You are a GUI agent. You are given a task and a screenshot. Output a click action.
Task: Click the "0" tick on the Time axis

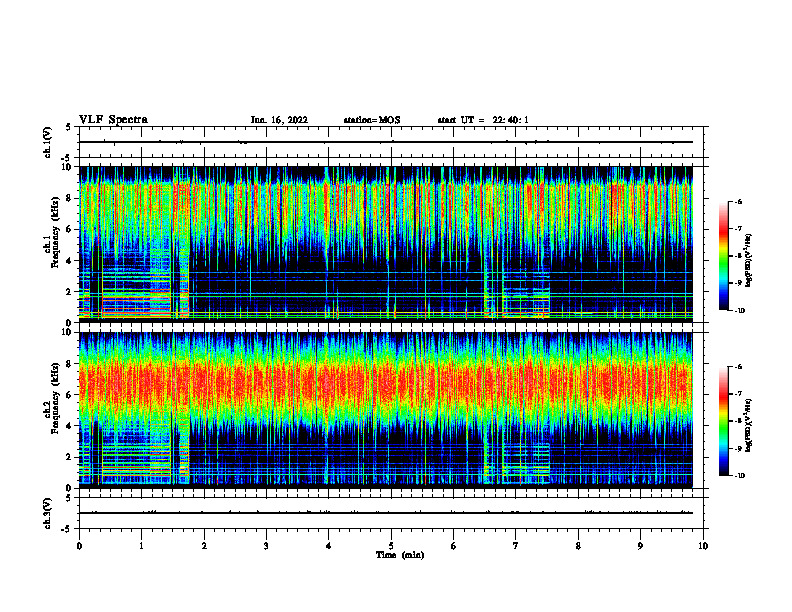[x=79, y=546]
